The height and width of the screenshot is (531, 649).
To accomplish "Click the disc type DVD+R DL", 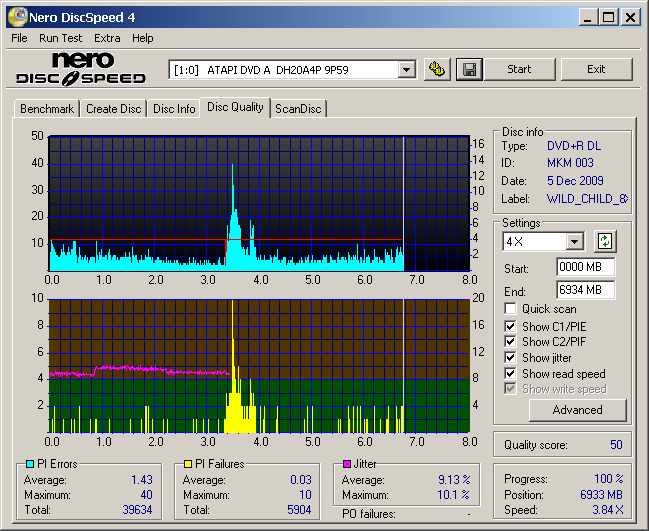I will point(574,146).
